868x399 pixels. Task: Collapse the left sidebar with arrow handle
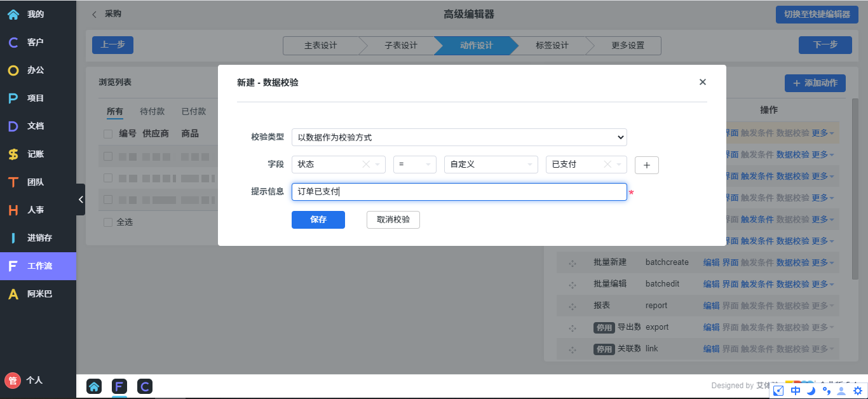81,199
